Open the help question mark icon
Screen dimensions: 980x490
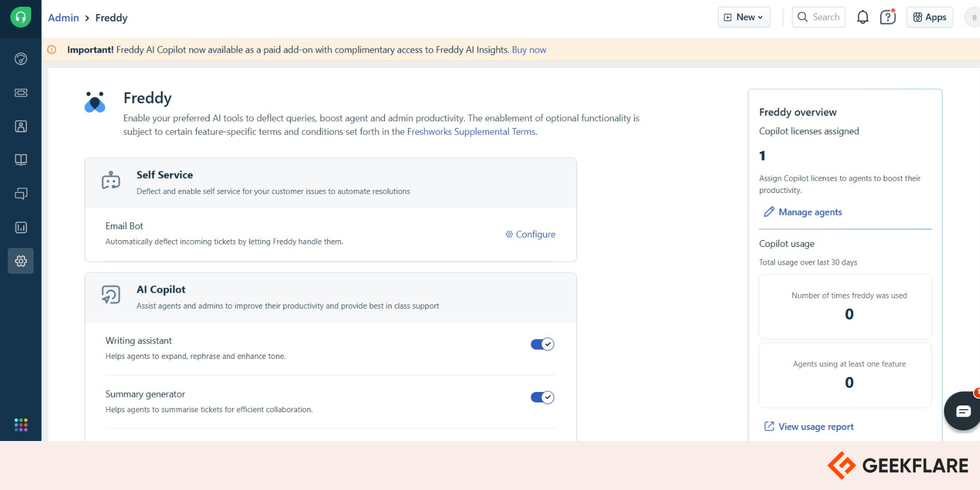pyautogui.click(x=888, y=17)
